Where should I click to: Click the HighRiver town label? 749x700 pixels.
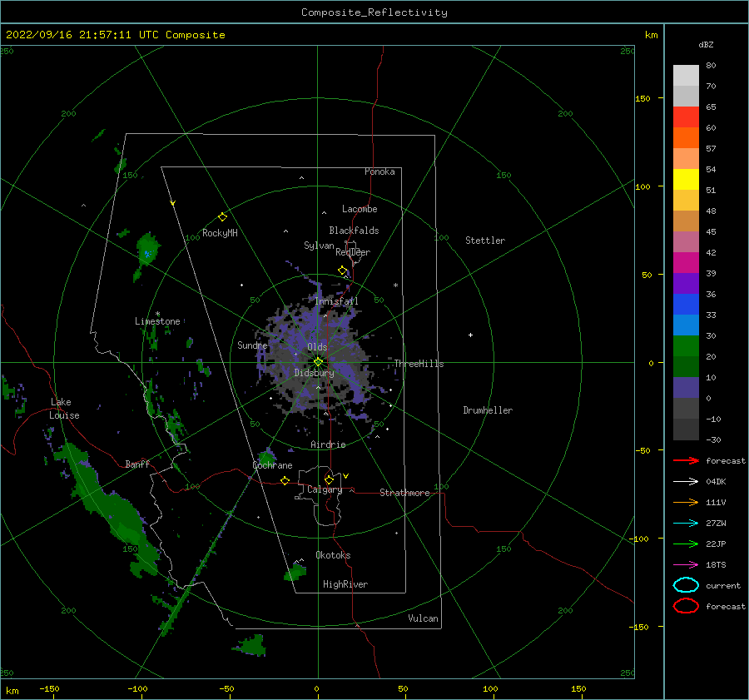[x=345, y=584]
